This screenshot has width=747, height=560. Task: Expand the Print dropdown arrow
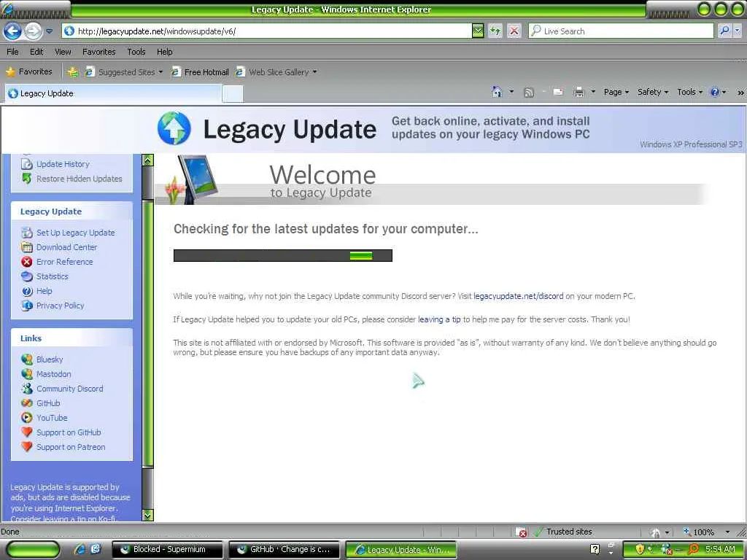pyautogui.click(x=593, y=92)
